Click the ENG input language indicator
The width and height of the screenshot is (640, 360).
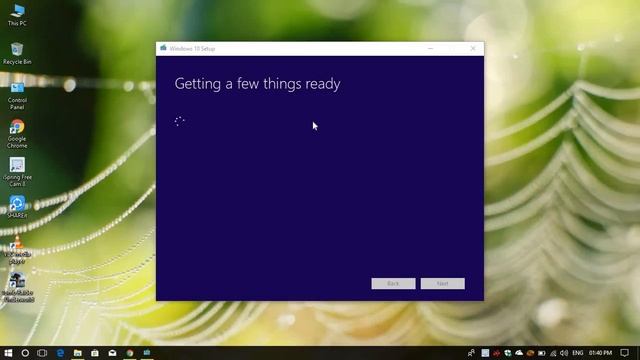(x=578, y=353)
